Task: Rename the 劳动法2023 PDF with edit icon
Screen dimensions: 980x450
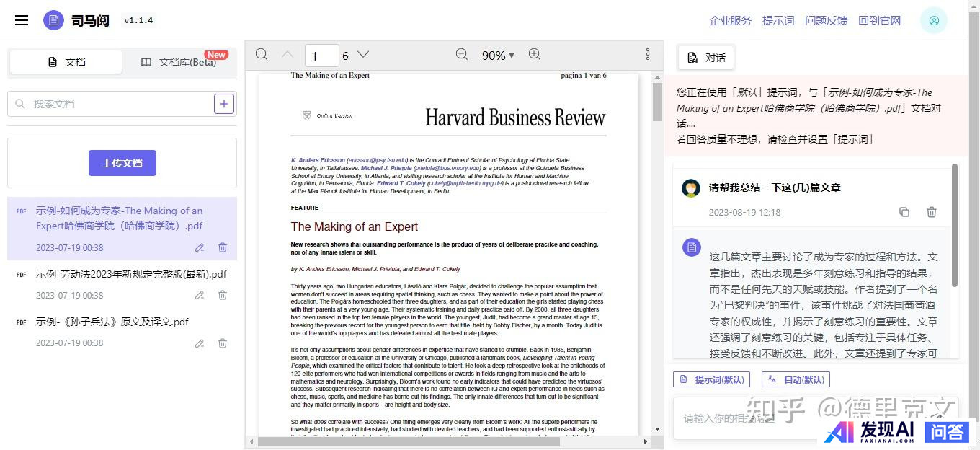Action: click(x=200, y=295)
